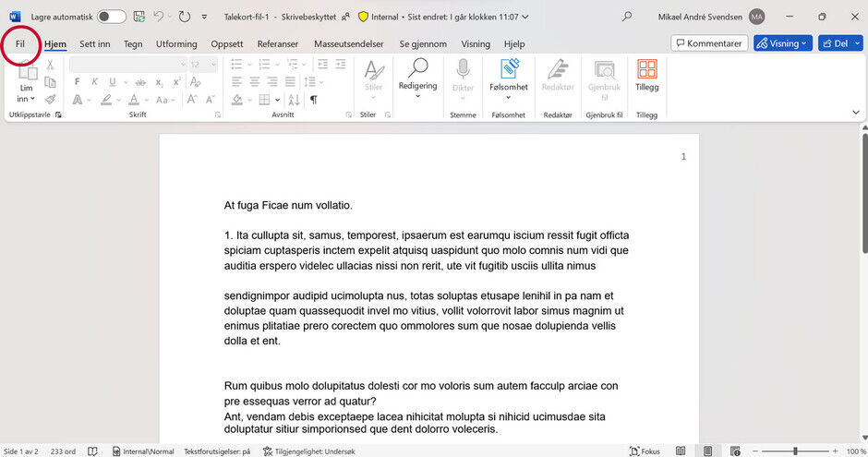Click Tilgjengelighet: Undersøk in status bar
Viewport: 868px width, 457px height.
click(x=309, y=451)
